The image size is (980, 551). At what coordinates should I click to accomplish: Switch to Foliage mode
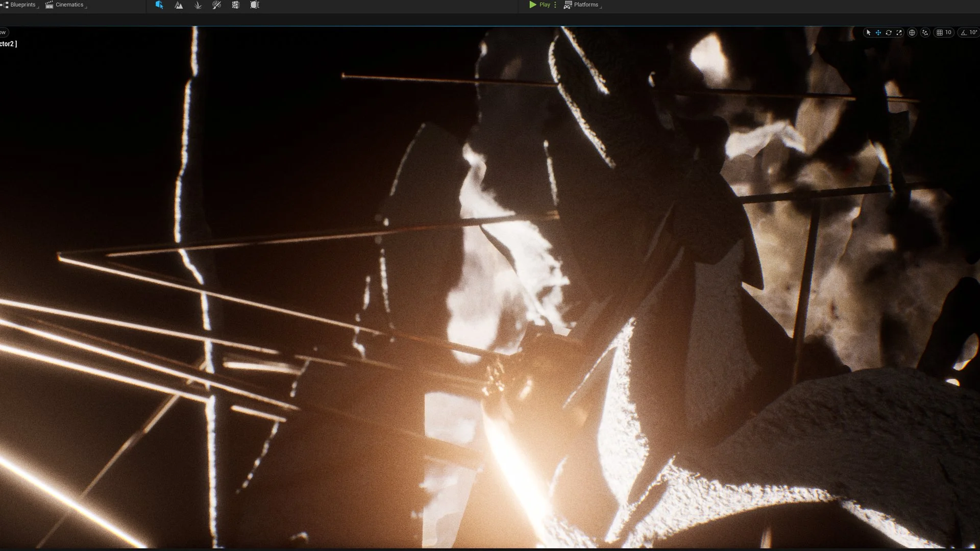pyautogui.click(x=198, y=5)
